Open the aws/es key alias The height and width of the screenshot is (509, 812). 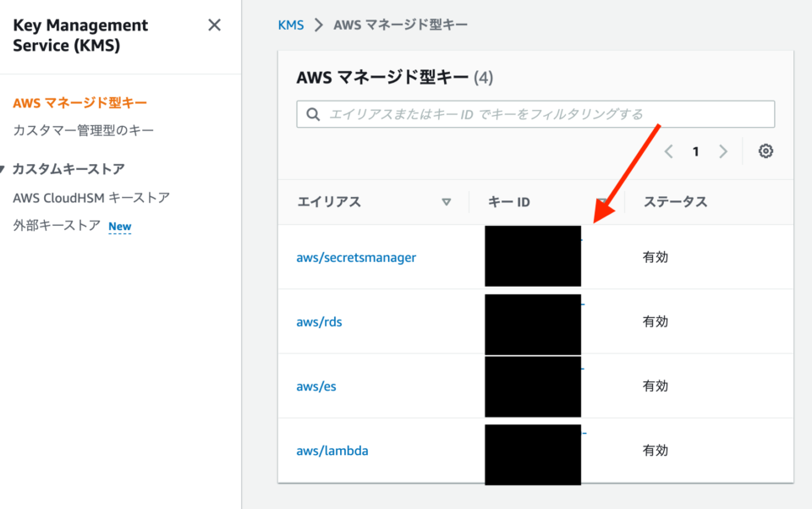pos(315,386)
